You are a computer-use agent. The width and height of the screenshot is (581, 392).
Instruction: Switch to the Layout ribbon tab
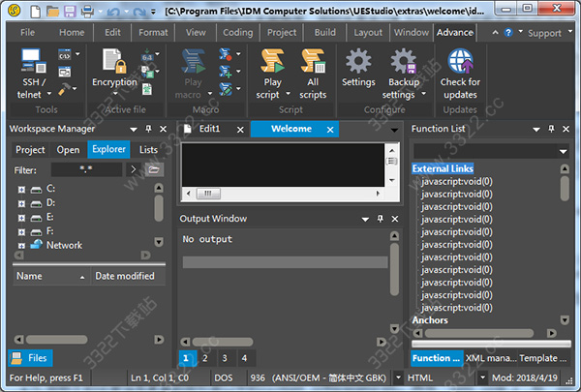coord(368,33)
